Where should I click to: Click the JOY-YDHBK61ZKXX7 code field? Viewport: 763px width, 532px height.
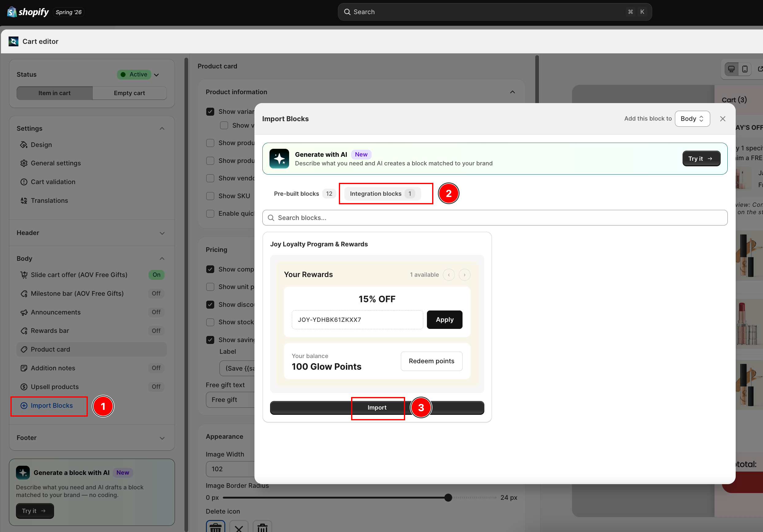357,320
